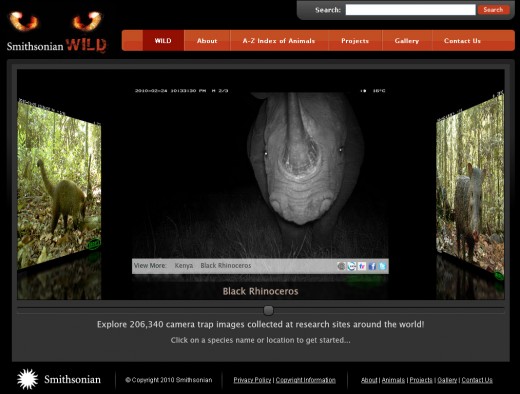Viewport: 520px width, 394px height.
Task: Click the image carousel slider handle
Action: pyautogui.click(x=268, y=310)
